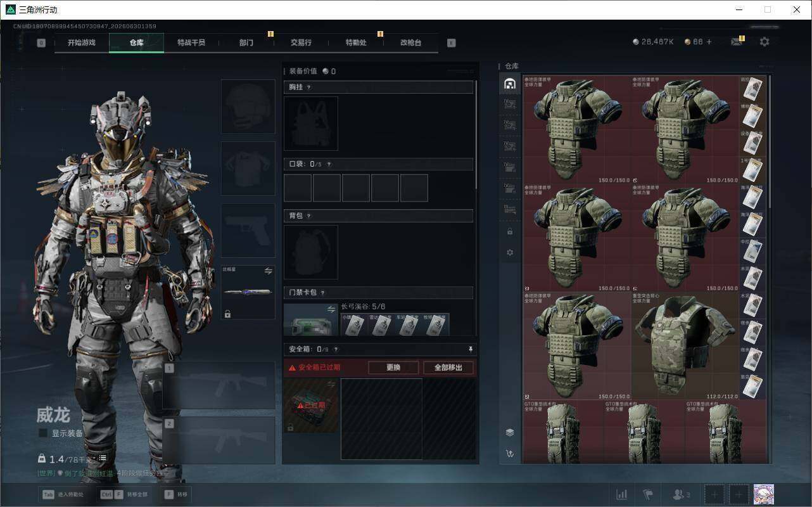Click the expired safe box thumbnail
Screen dimensions: 812x507
(x=311, y=406)
